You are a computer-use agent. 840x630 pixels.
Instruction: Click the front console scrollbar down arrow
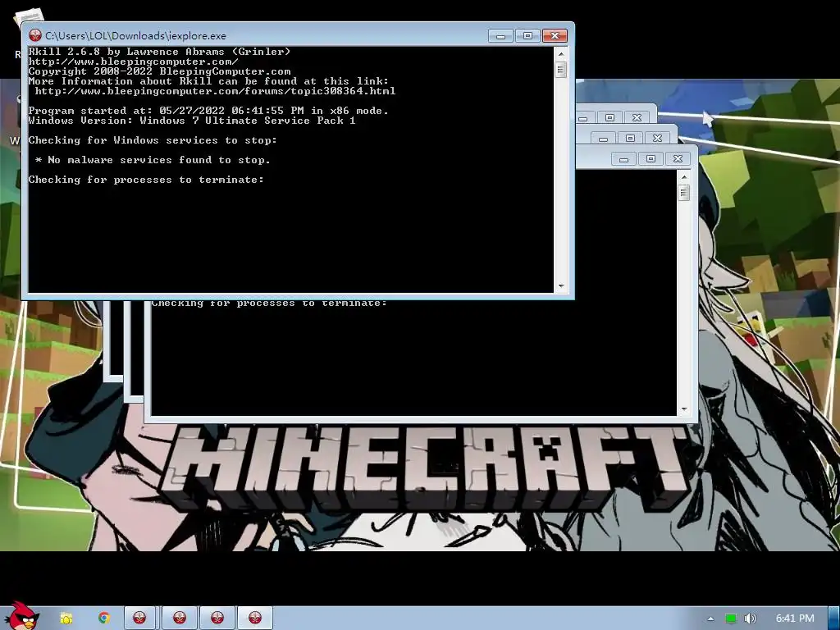pyautogui.click(x=561, y=286)
